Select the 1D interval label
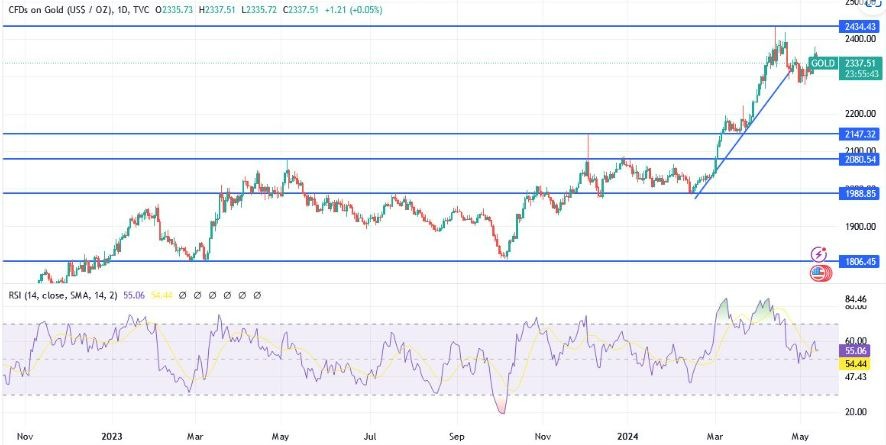 122,10
